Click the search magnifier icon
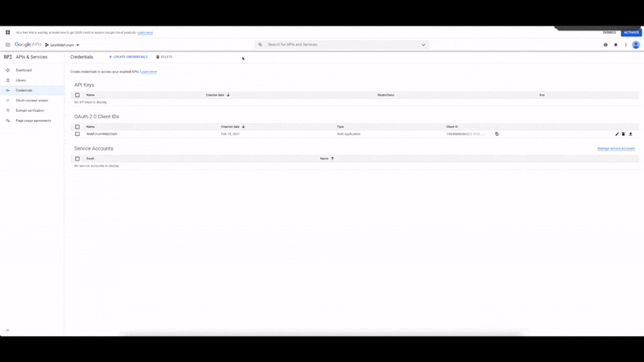 (x=260, y=45)
